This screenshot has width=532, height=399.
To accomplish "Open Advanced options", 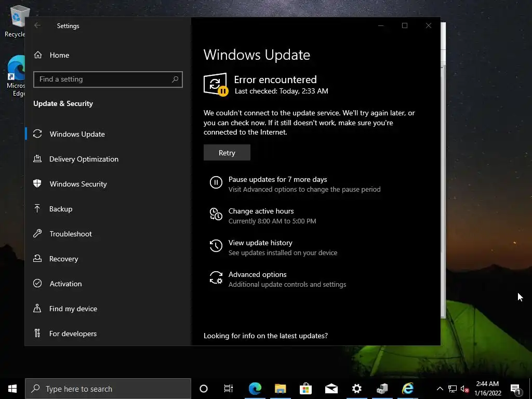I will tap(257, 274).
